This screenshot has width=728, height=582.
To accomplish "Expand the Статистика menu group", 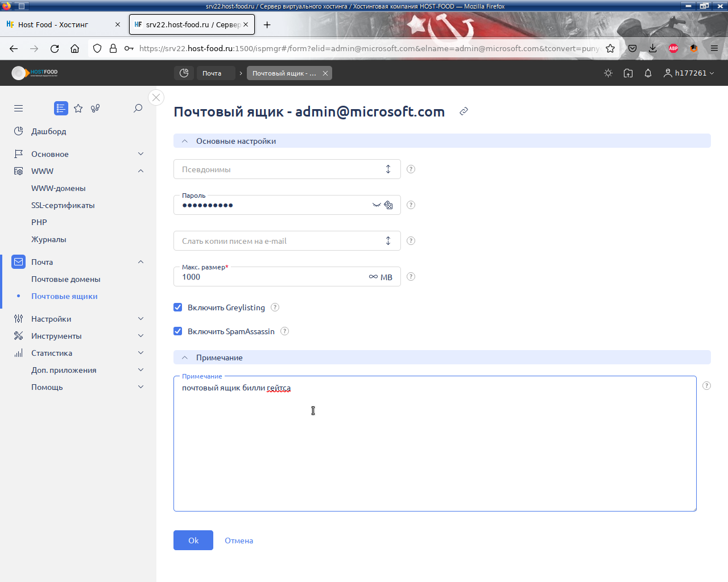I will click(x=140, y=353).
